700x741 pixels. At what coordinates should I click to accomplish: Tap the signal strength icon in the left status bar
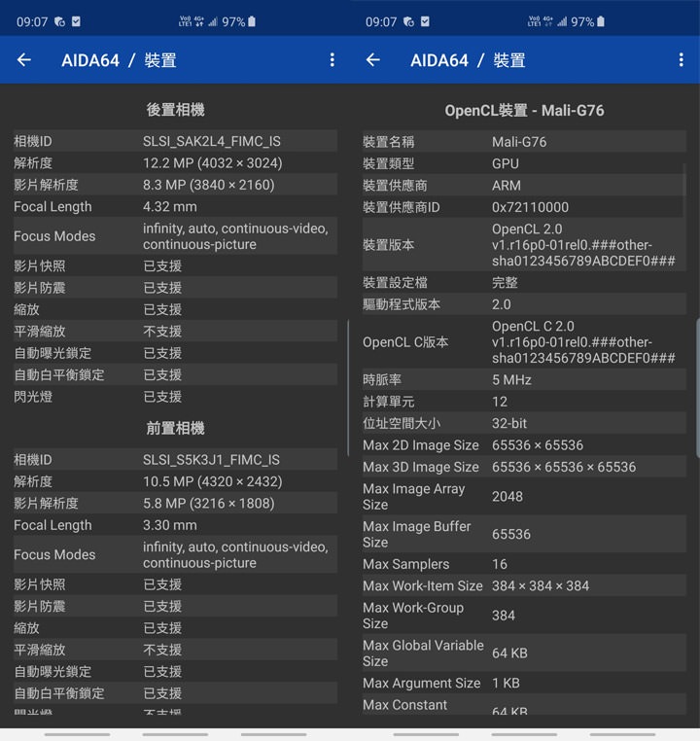(x=213, y=21)
